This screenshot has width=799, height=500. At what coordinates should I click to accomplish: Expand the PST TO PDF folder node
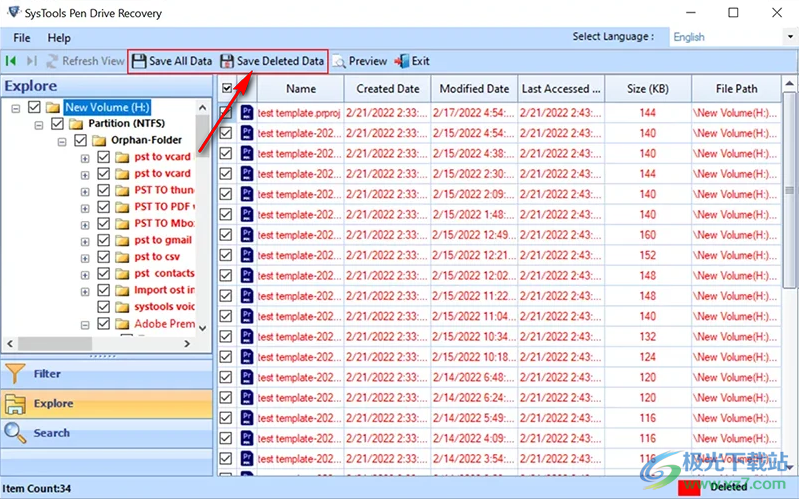pos(85,208)
